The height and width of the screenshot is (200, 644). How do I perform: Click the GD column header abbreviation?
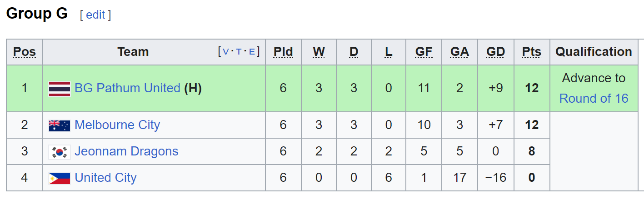pos(495,52)
